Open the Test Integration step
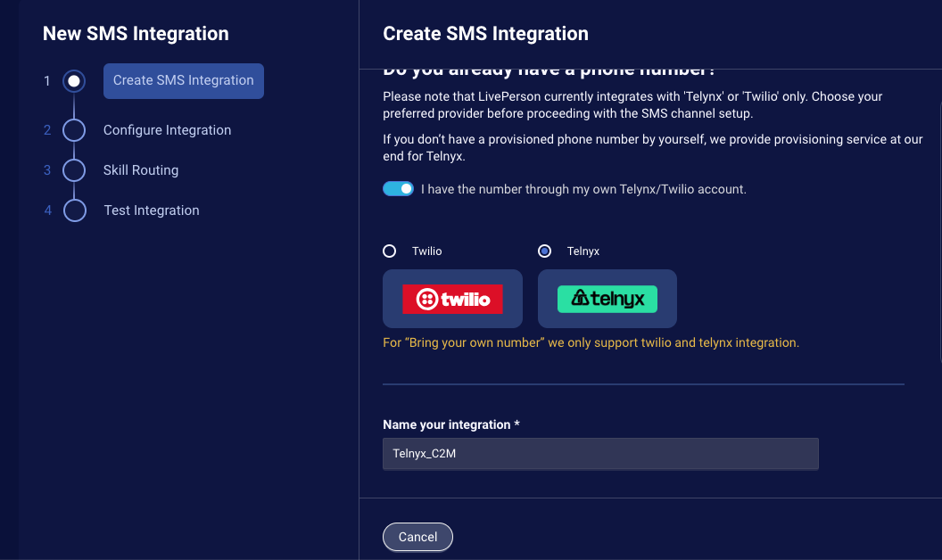Screen dimensions: 942x560 pyautogui.click(x=152, y=210)
